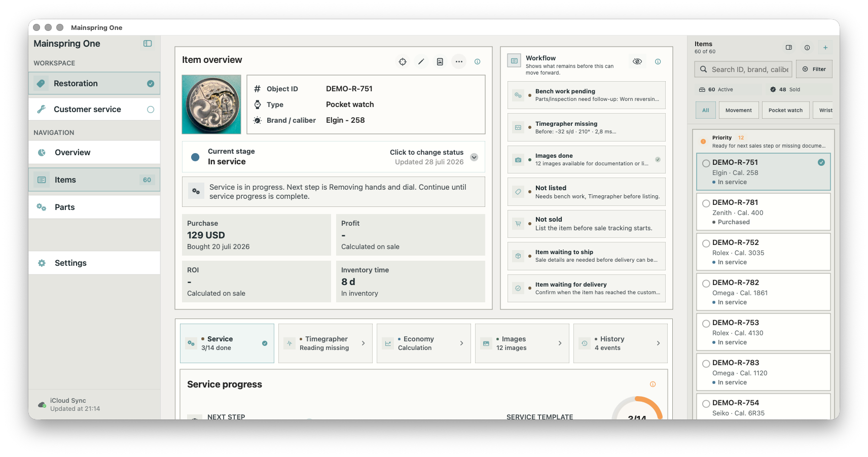
Task: Open Settings in the sidebar
Action: [x=94, y=263]
